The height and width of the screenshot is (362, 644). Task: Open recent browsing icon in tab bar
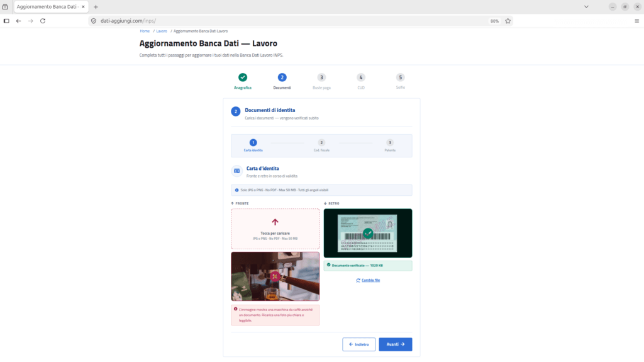(x=5, y=7)
